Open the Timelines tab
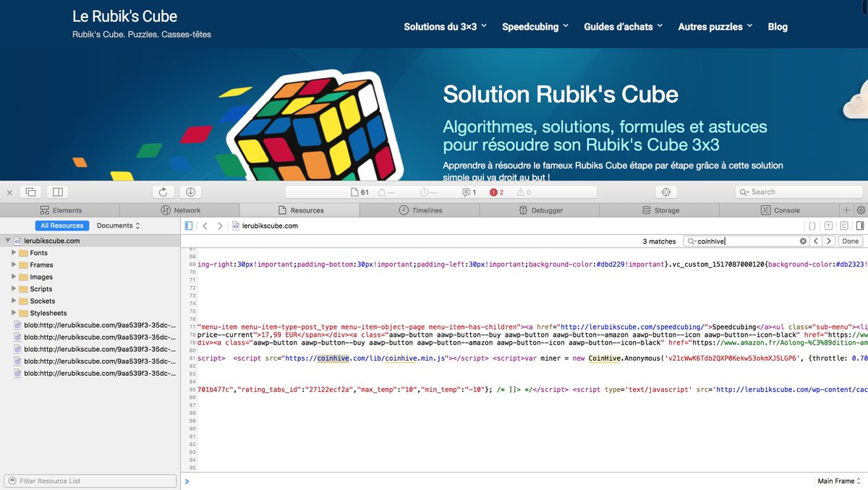 tap(421, 210)
